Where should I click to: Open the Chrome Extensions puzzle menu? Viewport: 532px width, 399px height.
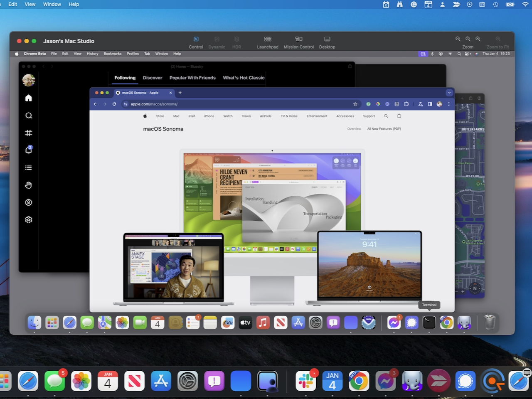point(406,104)
